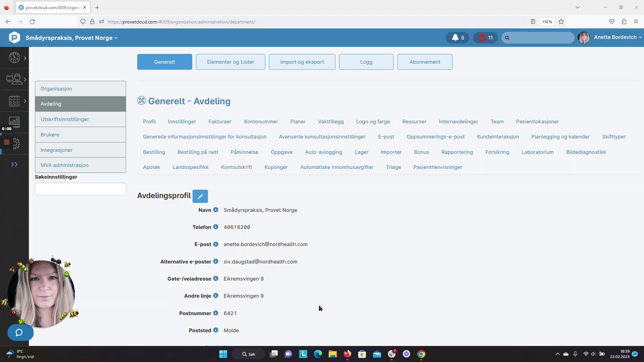Expand the sidebar with double arrow
The height and width of the screenshot is (362, 644).
point(14,164)
